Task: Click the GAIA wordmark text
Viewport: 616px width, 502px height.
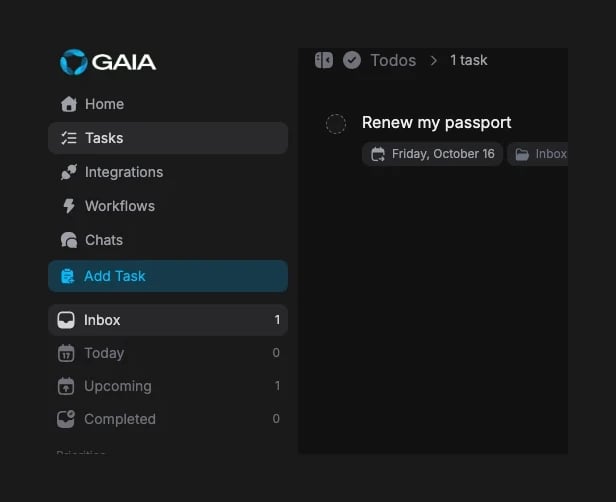Action: [124, 62]
